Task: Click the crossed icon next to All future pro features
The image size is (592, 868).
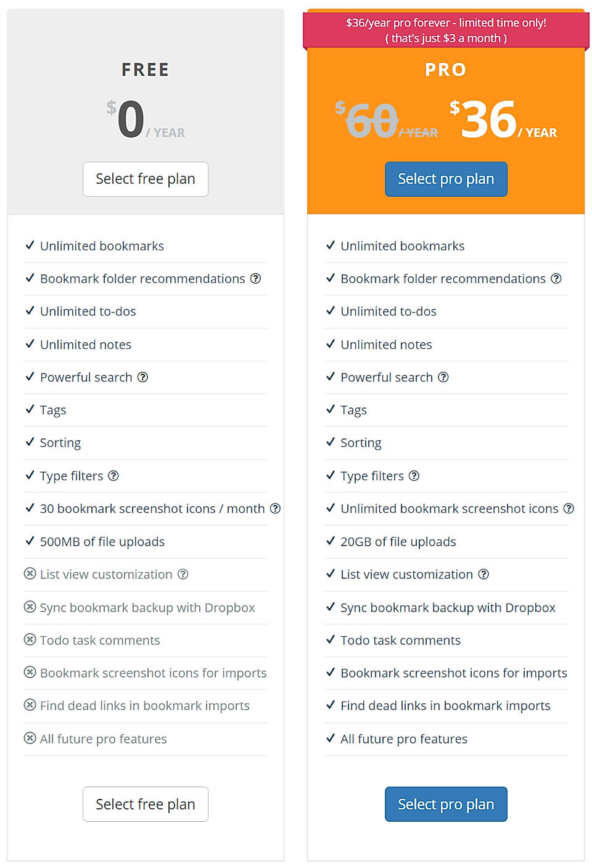Action: tap(30, 739)
